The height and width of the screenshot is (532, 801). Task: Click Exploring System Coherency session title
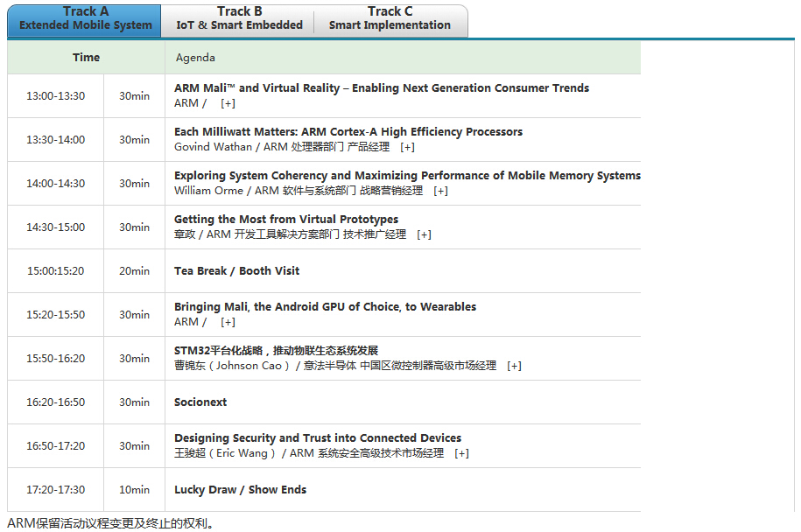click(407, 176)
